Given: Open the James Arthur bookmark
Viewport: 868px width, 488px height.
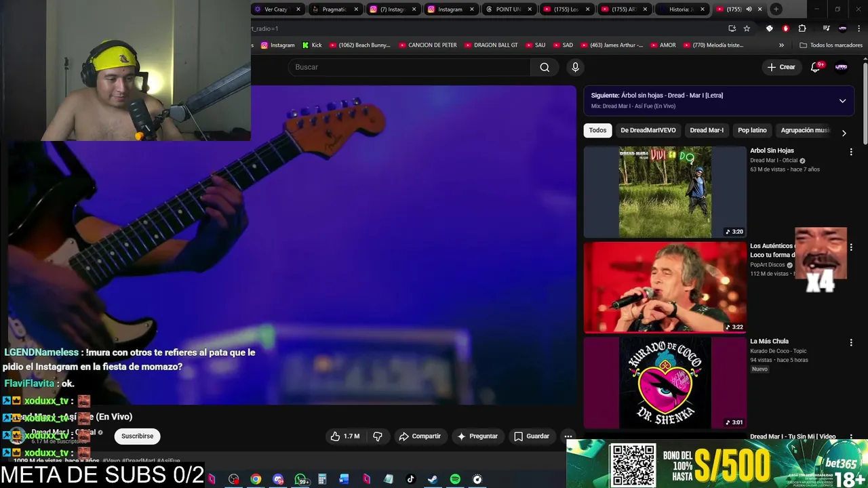Looking at the screenshot, I should (x=611, y=45).
